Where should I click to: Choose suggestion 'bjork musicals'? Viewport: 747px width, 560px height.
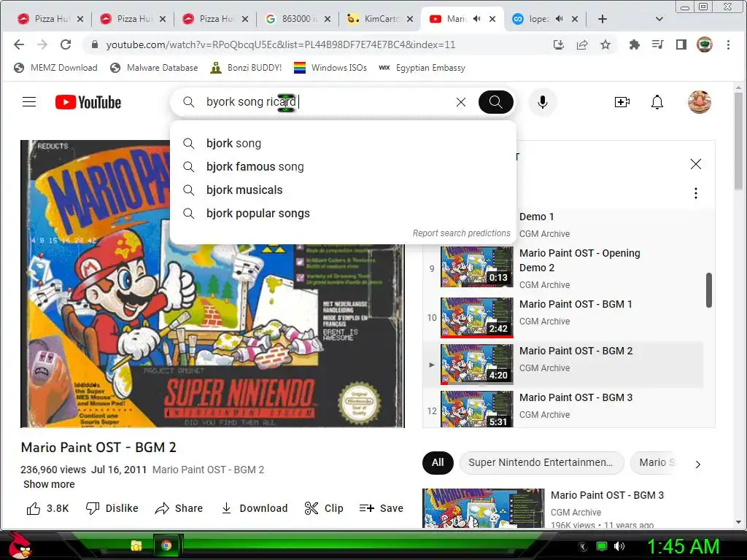(x=343, y=190)
